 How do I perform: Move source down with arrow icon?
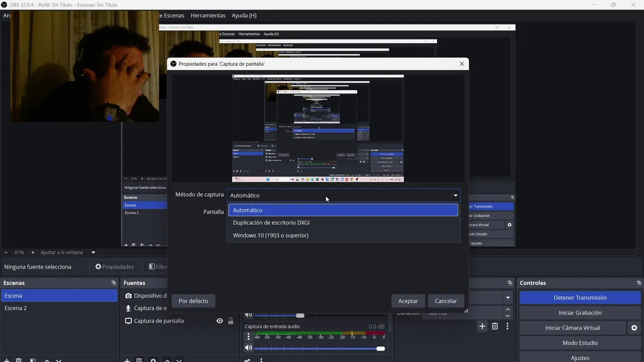179,360
